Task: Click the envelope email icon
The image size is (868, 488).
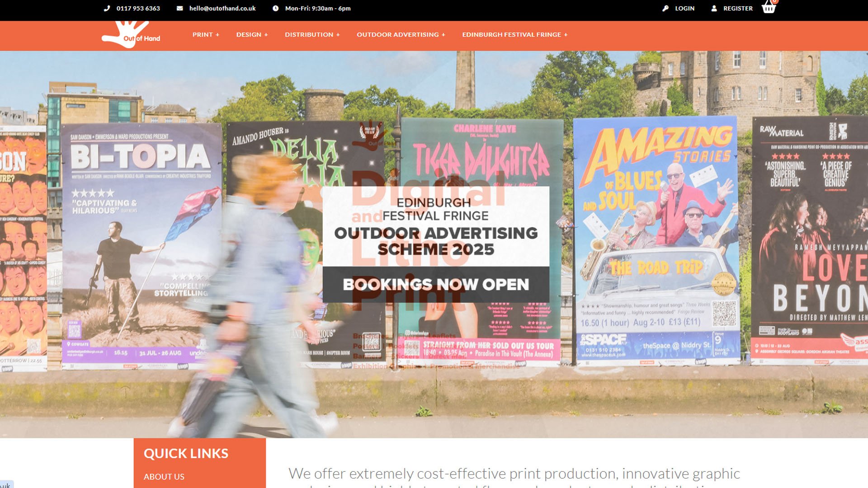Action: point(179,8)
